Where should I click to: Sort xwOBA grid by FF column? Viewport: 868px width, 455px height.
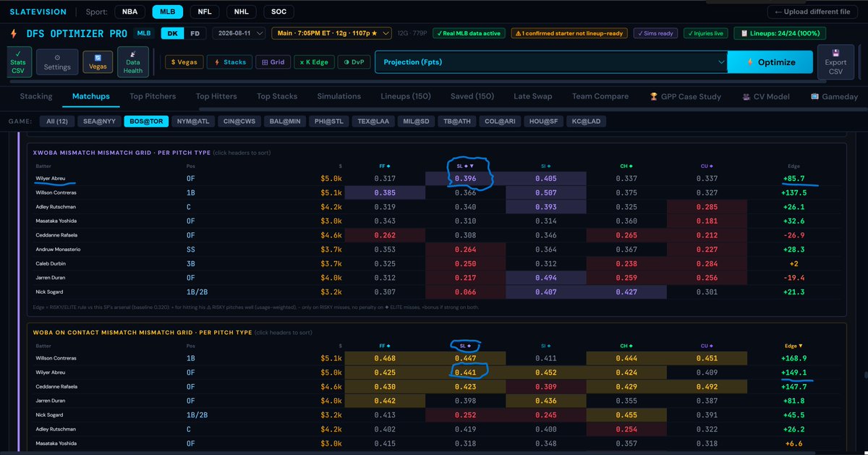coord(386,166)
